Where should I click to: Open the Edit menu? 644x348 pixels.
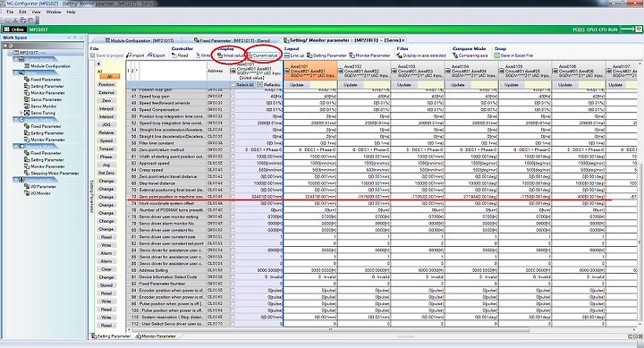pyautogui.click(x=22, y=12)
